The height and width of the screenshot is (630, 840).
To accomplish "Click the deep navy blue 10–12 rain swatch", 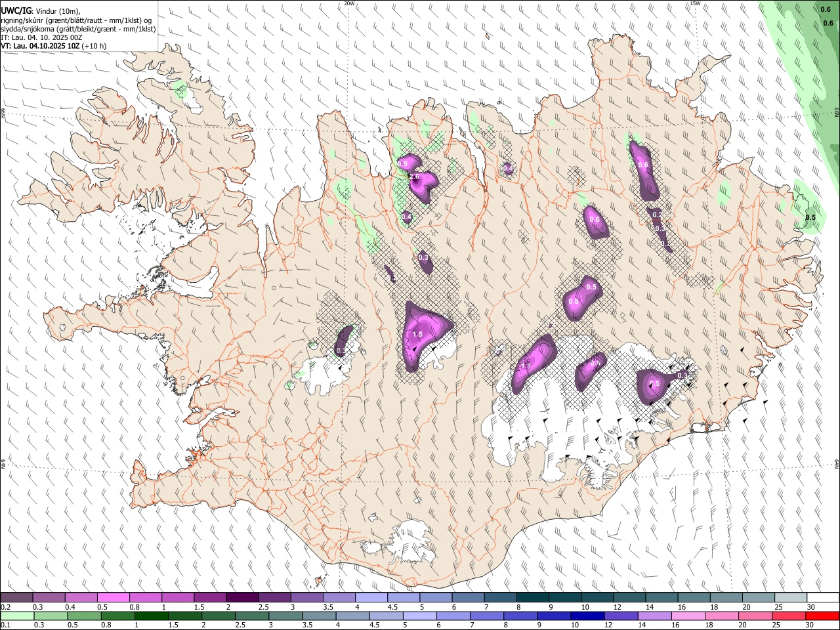I will coord(587,616).
